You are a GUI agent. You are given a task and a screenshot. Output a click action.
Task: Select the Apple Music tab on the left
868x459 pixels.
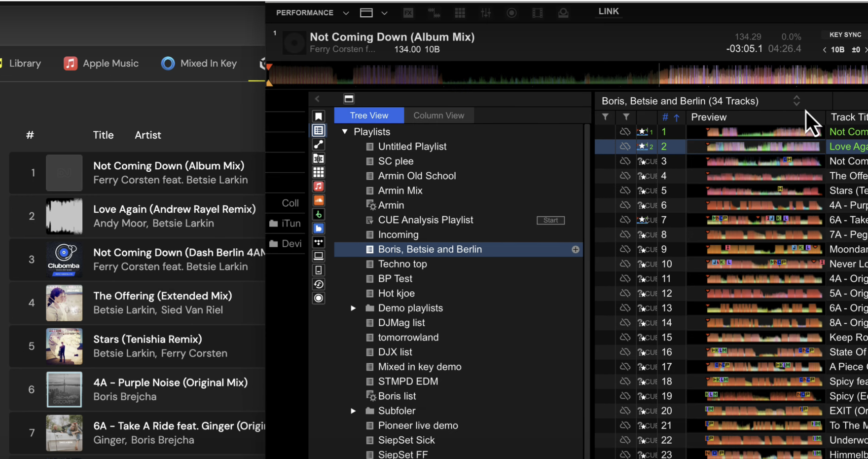pos(101,63)
